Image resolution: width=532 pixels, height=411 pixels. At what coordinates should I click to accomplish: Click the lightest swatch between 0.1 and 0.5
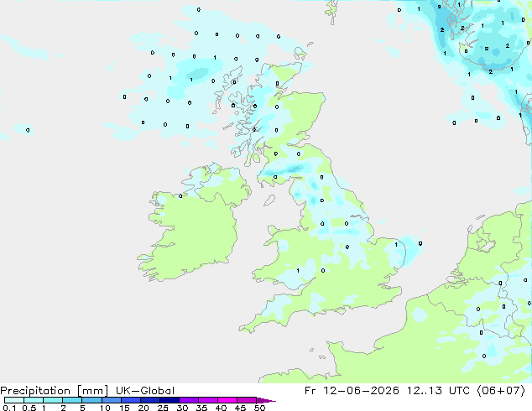pyautogui.click(x=14, y=400)
